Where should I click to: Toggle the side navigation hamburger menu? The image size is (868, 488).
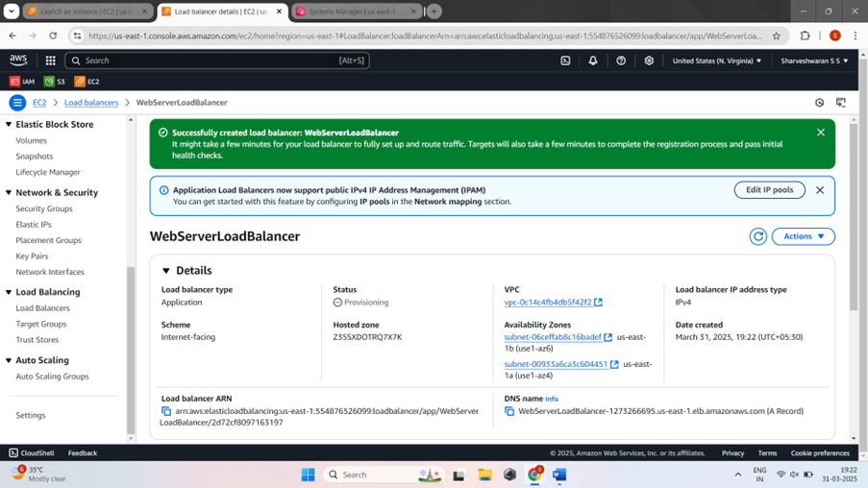click(17, 103)
